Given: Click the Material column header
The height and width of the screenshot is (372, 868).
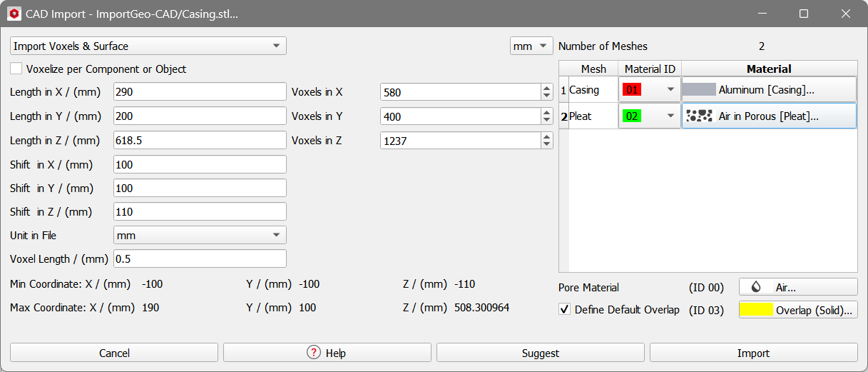Looking at the screenshot, I should pyautogui.click(x=769, y=69).
